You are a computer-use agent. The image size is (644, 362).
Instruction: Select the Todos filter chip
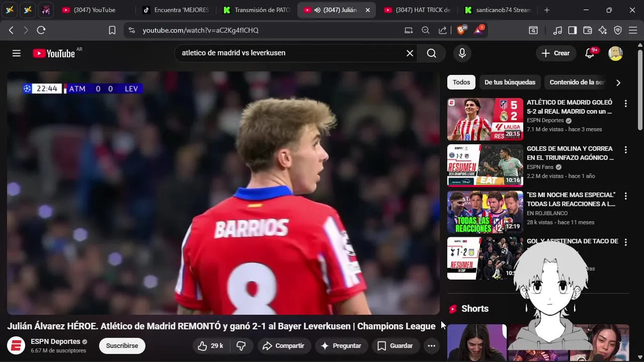[x=461, y=82]
